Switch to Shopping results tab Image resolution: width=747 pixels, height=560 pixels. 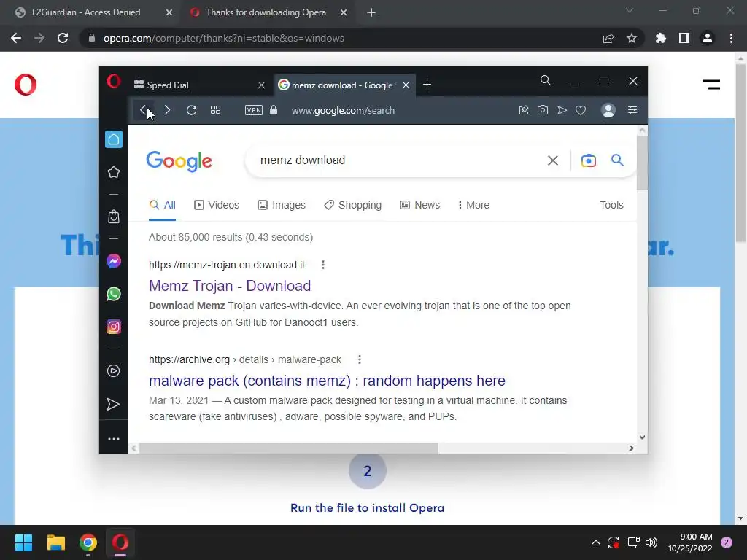[353, 205]
